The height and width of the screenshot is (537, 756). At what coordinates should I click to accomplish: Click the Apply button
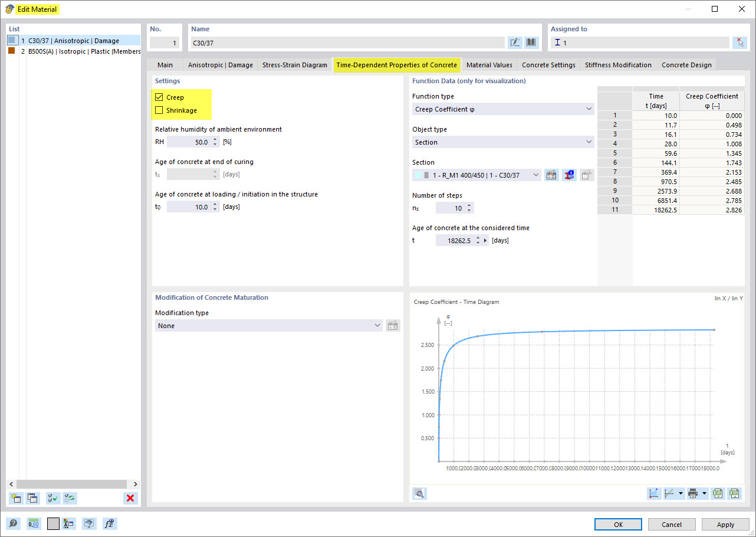(x=725, y=524)
